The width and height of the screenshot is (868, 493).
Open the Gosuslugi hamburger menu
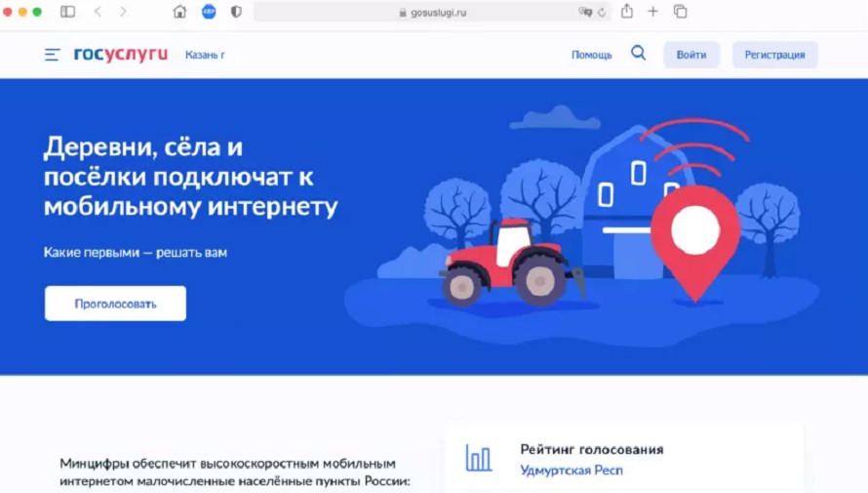[52, 55]
